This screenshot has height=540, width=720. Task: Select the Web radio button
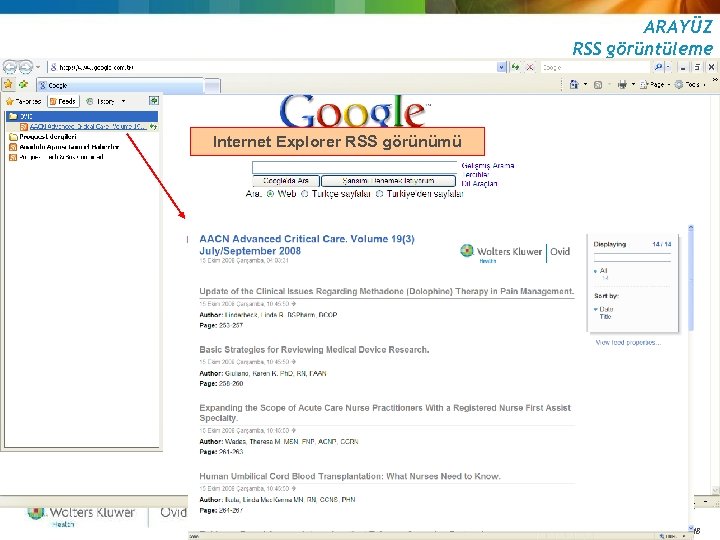click(270, 194)
